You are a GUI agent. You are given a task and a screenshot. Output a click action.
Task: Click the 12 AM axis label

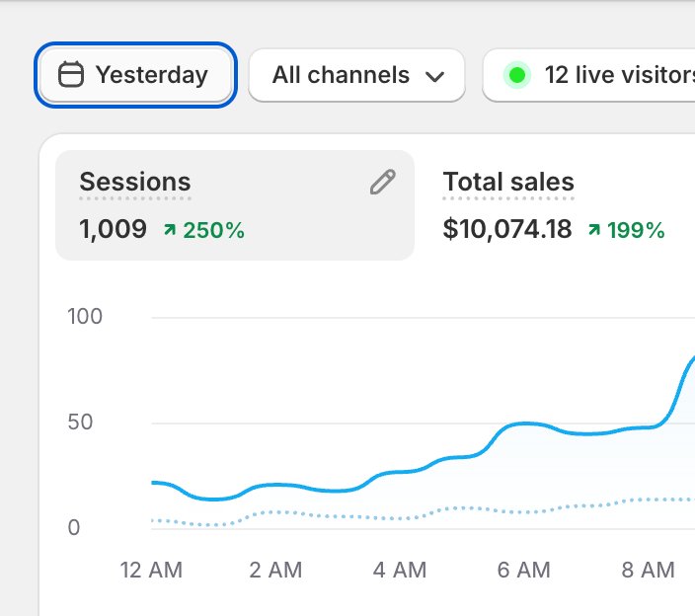point(151,570)
